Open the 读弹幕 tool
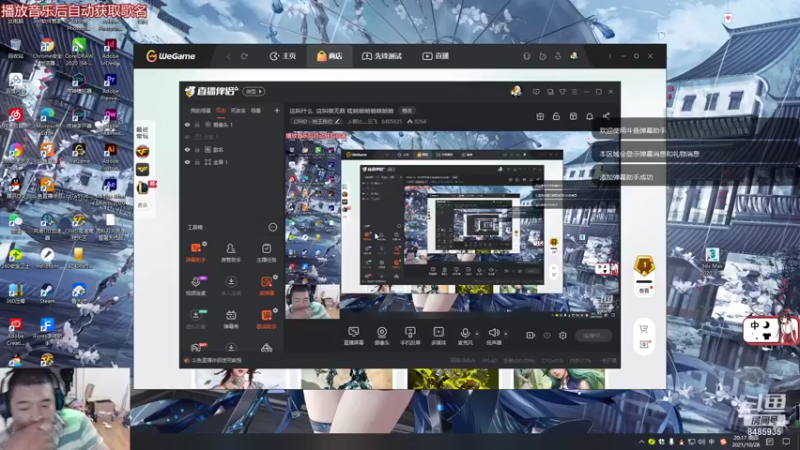The height and width of the screenshot is (450, 800). [x=266, y=286]
